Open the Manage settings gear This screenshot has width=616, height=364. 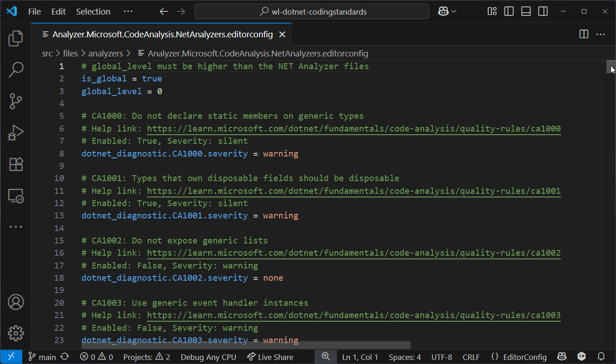coord(15,333)
